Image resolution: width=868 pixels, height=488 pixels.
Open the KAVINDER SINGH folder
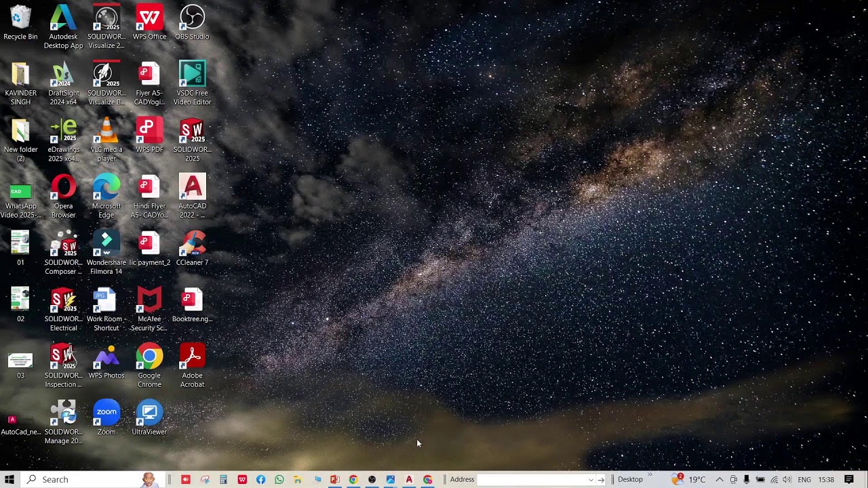(x=20, y=83)
